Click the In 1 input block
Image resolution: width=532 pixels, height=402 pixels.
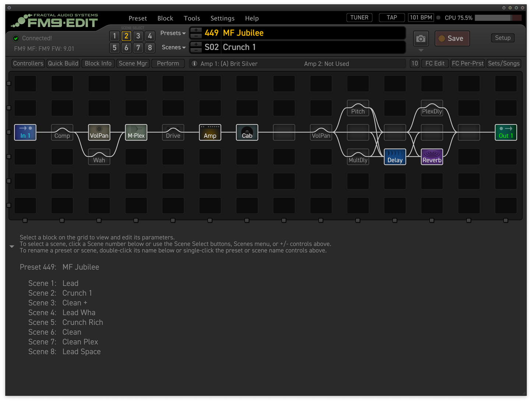(x=25, y=133)
